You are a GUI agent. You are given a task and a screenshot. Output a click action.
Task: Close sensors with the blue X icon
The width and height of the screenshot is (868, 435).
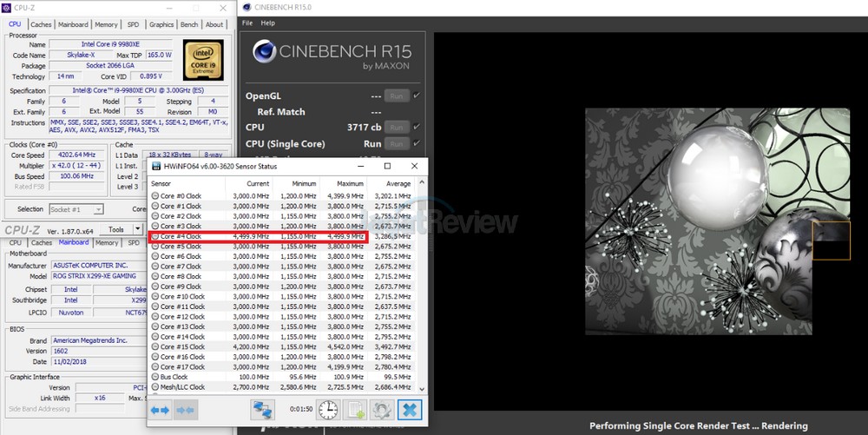(x=409, y=409)
